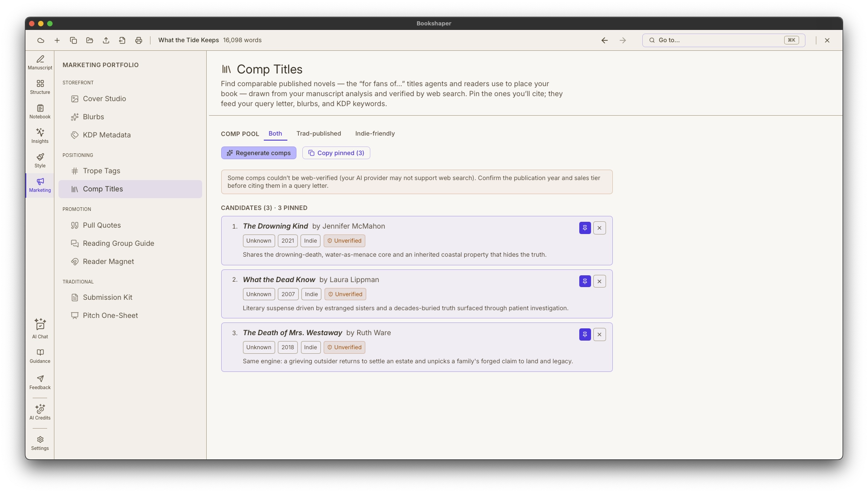Open the Feedback option
This screenshot has height=493, width=868.
pos(40,382)
